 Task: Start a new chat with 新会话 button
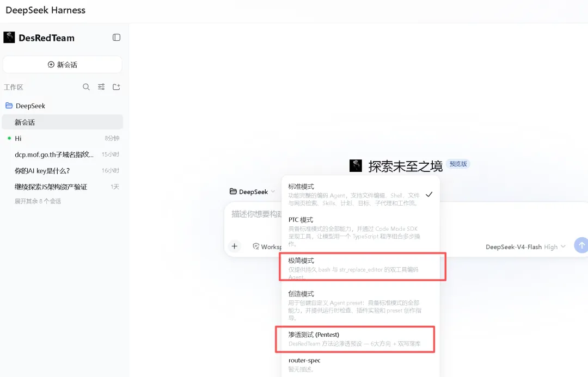pyautogui.click(x=62, y=64)
